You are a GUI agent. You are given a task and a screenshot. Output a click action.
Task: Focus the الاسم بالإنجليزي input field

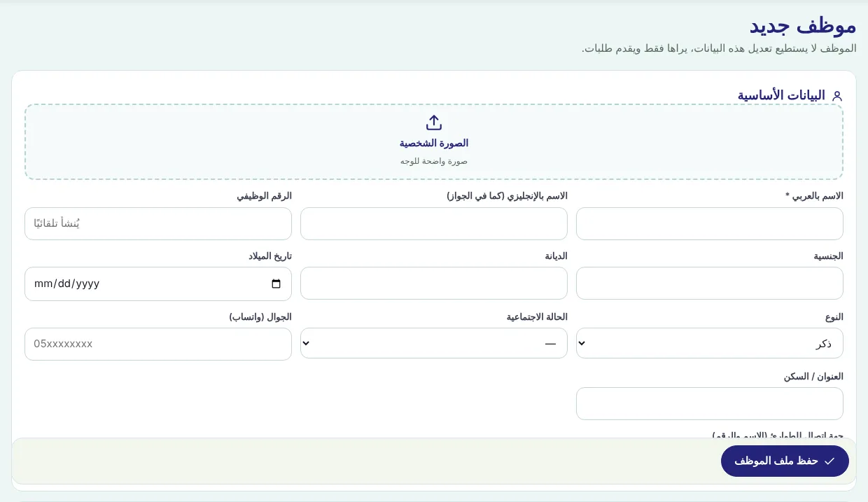(434, 223)
